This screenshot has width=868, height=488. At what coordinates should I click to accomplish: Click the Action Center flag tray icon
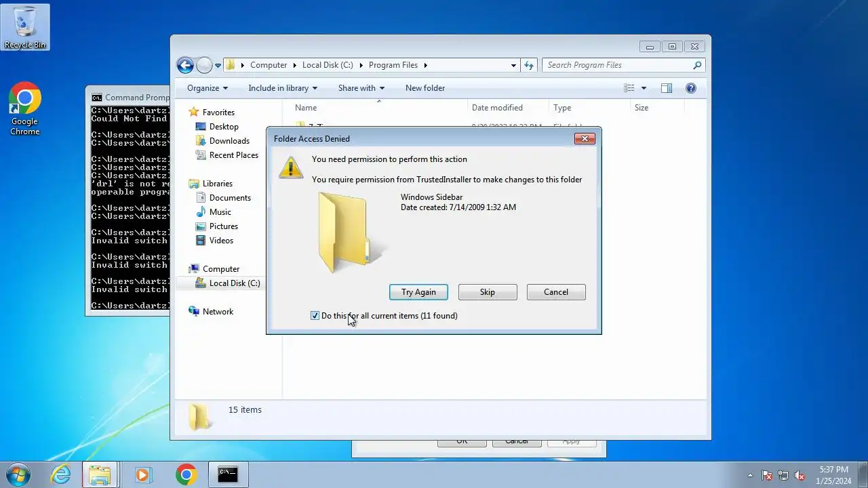tap(767, 475)
